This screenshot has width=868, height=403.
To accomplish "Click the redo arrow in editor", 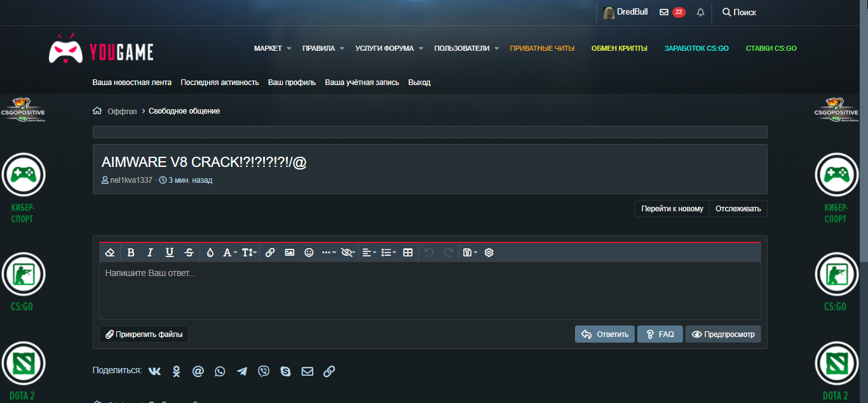I will click(x=449, y=253).
